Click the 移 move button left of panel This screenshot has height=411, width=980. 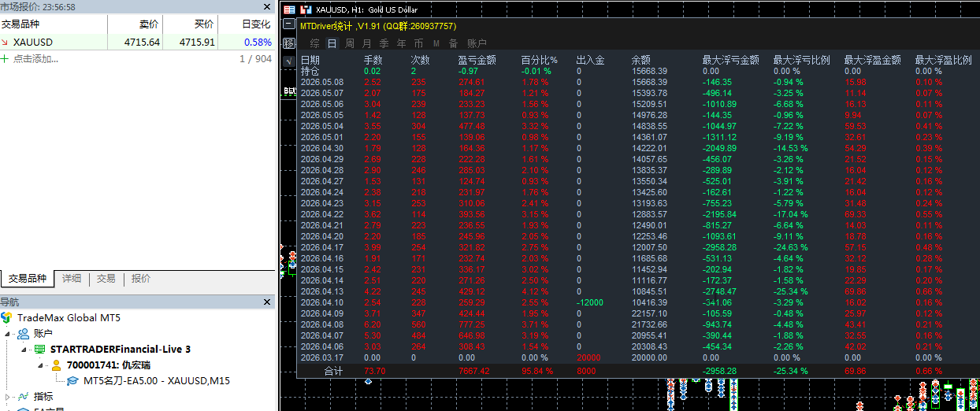[x=289, y=43]
